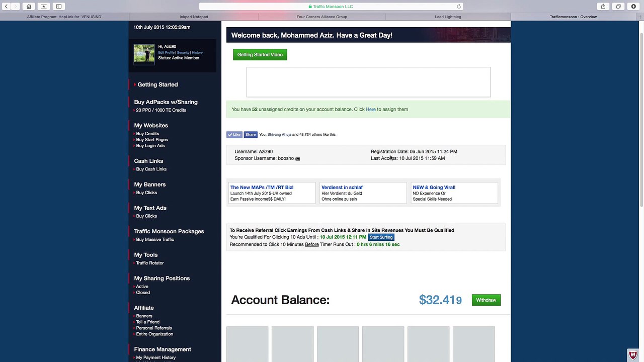Click the McAfee shield icon
This screenshot has height=362, width=644.
[x=633, y=355]
